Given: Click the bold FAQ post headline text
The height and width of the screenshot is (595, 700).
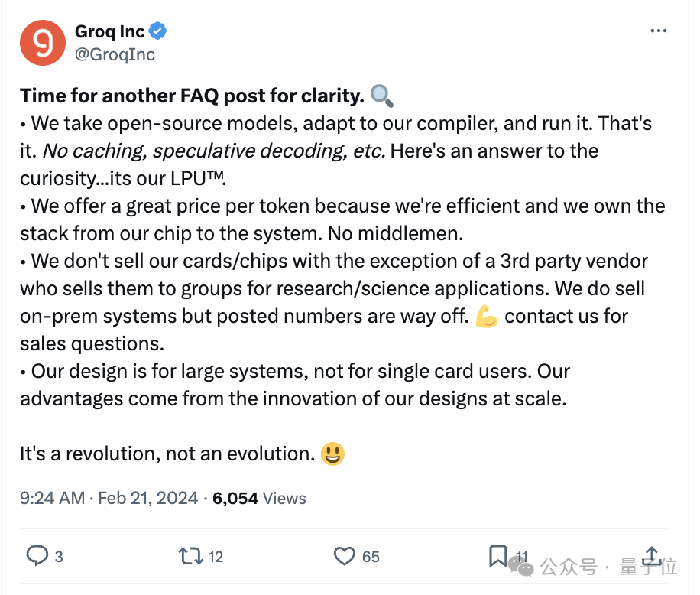Looking at the screenshot, I should click(x=192, y=96).
